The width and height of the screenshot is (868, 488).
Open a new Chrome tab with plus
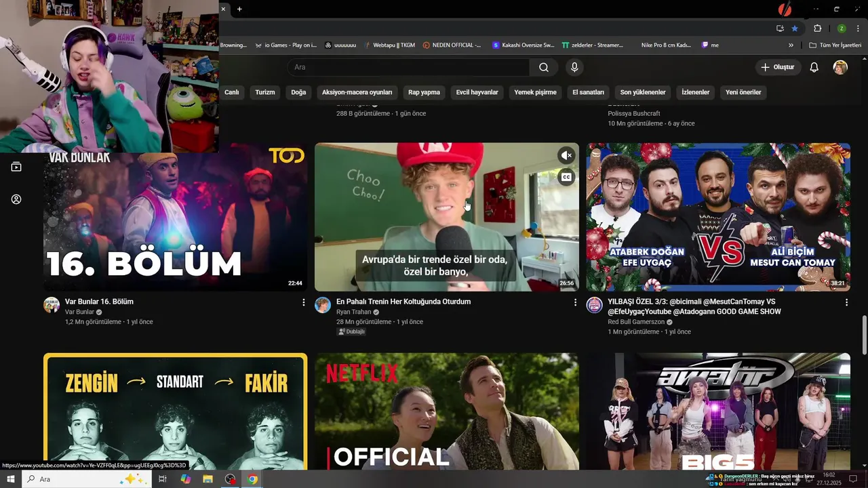tap(239, 9)
